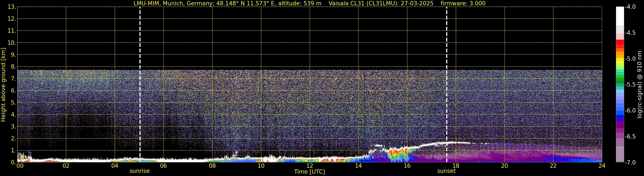Click the time axis tick '08'
Image resolution: width=644 pixels, height=176 pixels.
pos(212,166)
